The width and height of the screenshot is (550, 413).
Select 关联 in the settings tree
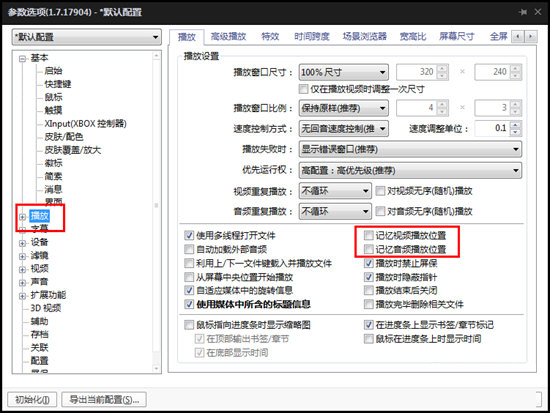click(39, 347)
